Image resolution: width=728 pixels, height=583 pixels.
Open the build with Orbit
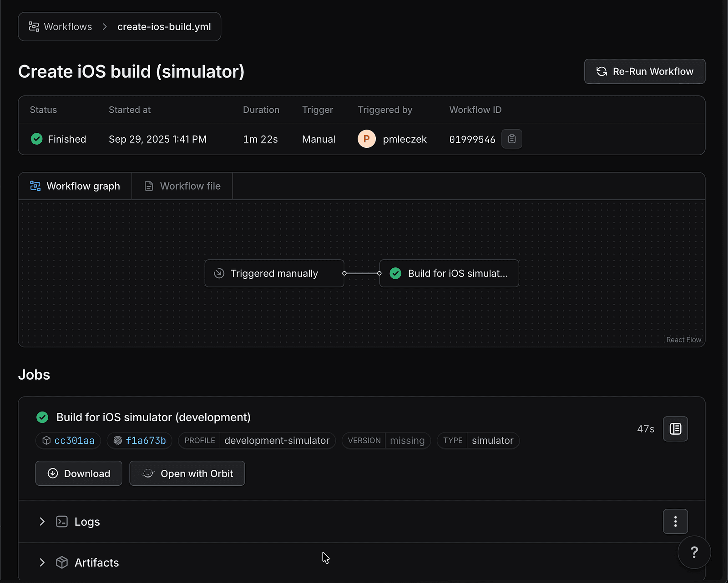(x=187, y=473)
